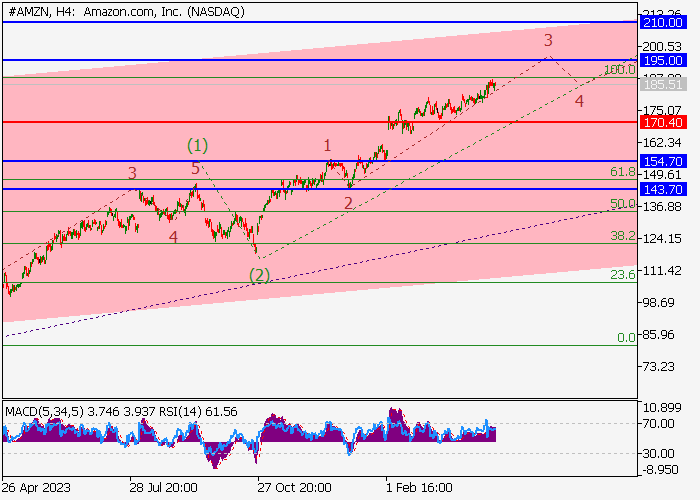Click the 100.0 Fibonacci level label

click(x=620, y=70)
